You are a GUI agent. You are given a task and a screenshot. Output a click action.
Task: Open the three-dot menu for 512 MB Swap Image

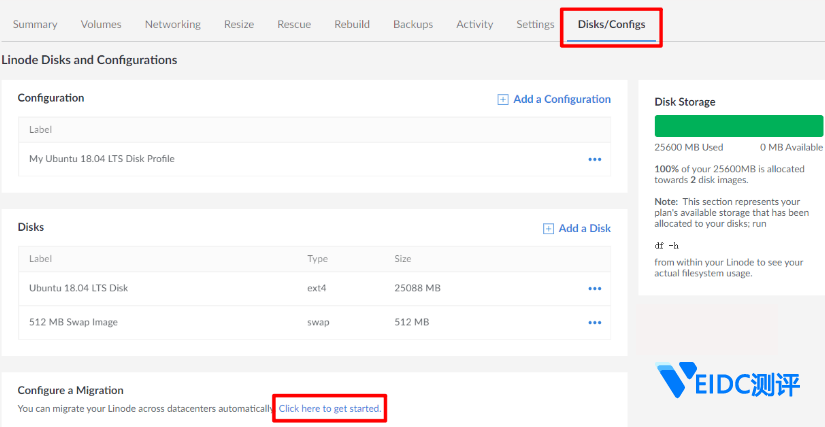click(x=595, y=323)
